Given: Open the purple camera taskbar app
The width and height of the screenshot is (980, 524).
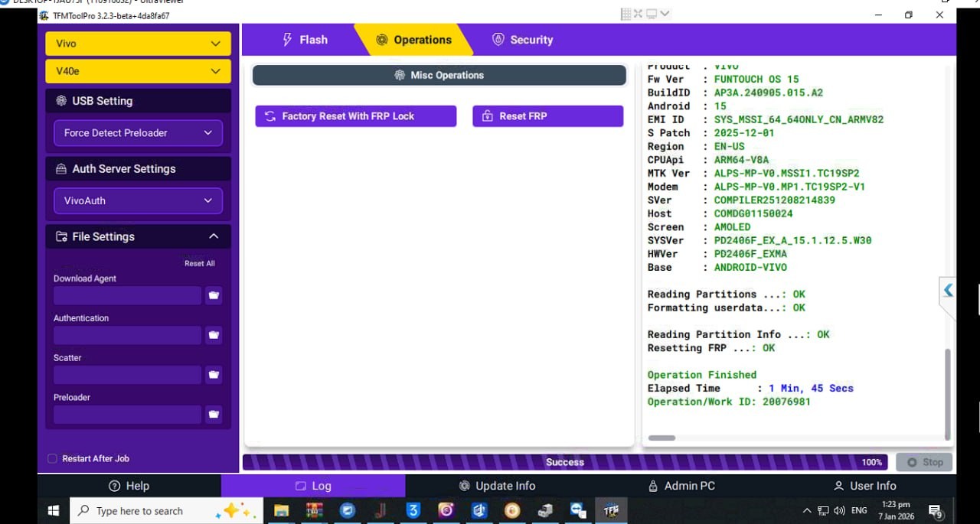Looking at the screenshot, I should click(x=446, y=510).
